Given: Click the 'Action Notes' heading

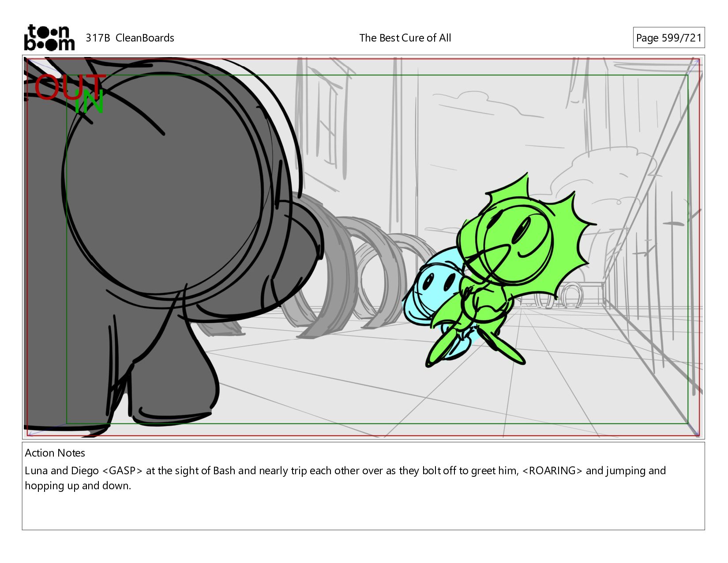Looking at the screenshot, I should coord(55,453).
